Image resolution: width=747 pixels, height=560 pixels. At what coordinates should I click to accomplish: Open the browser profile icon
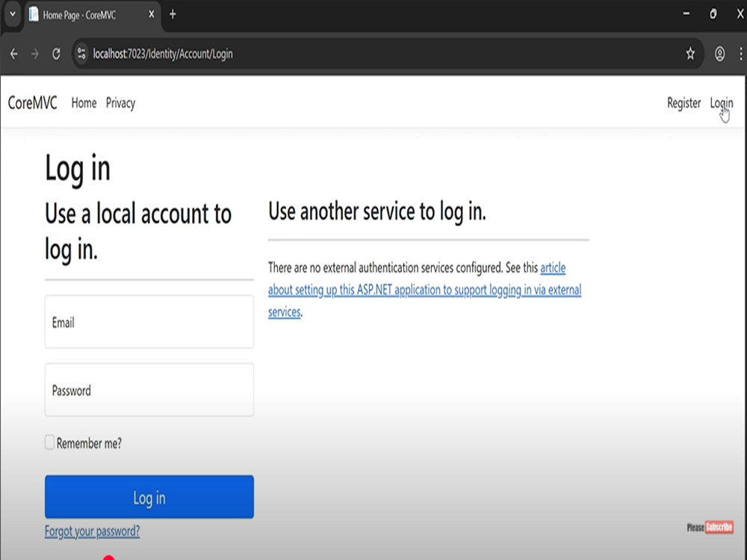tap(719, 53)
